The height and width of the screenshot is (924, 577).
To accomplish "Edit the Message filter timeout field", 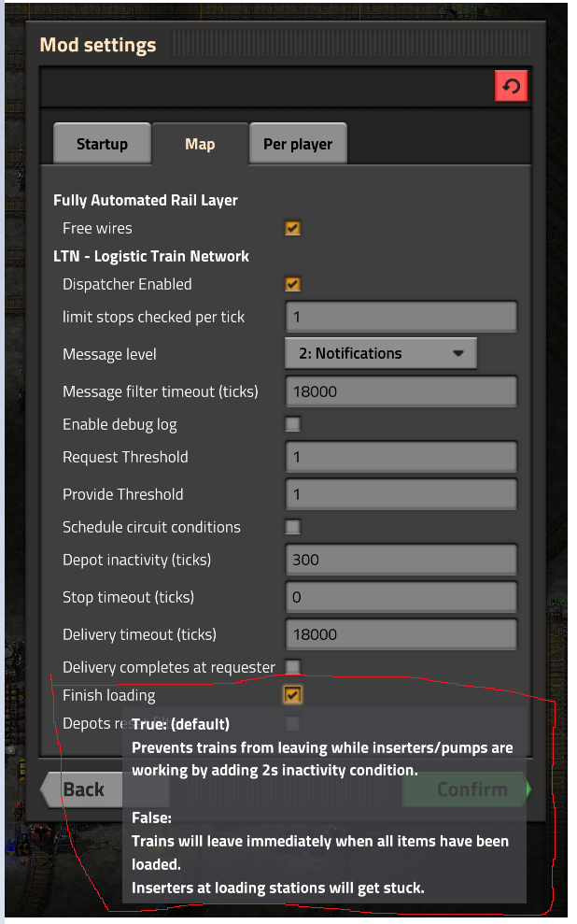I will coord(400,391).
